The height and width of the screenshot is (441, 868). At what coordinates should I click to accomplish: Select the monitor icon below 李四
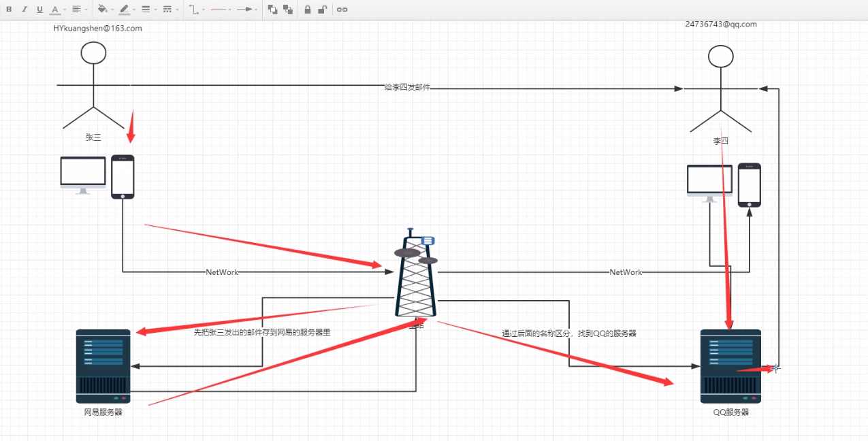coord(710,184)
